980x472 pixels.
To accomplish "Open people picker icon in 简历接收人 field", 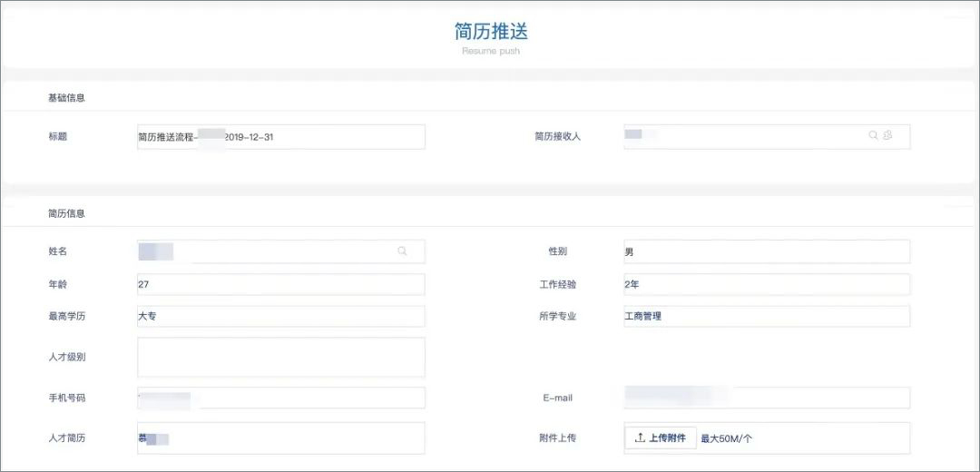I will pyautogui.click(x=887, y=135).
